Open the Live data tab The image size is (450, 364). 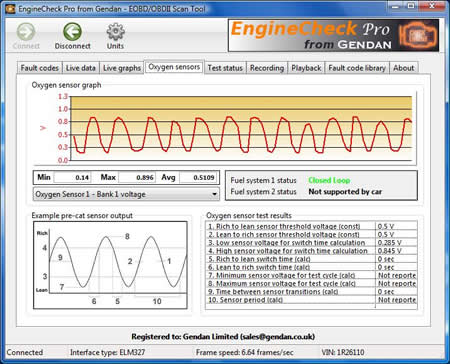[x=81, y=68]
